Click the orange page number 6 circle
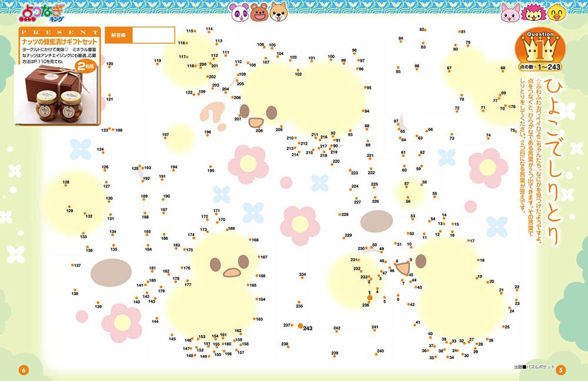The height and width of the screenshot is (381, 588). [24, 370]
